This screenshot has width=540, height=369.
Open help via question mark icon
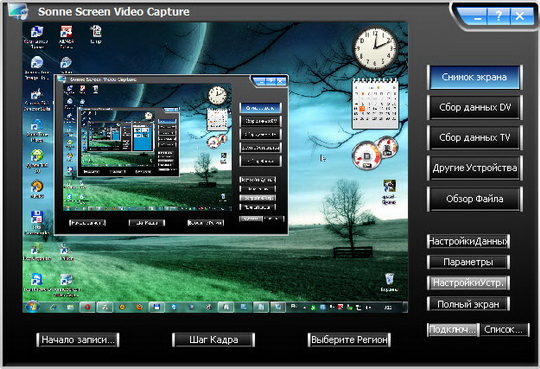click(x=498, y=16)
